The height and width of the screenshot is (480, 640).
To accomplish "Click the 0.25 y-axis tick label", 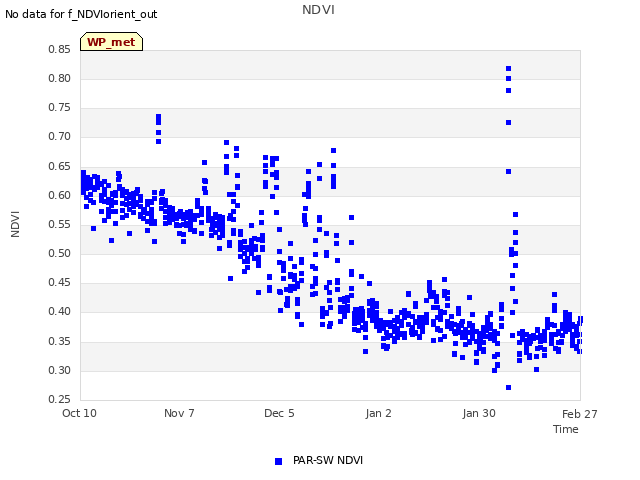I will 59,399.
